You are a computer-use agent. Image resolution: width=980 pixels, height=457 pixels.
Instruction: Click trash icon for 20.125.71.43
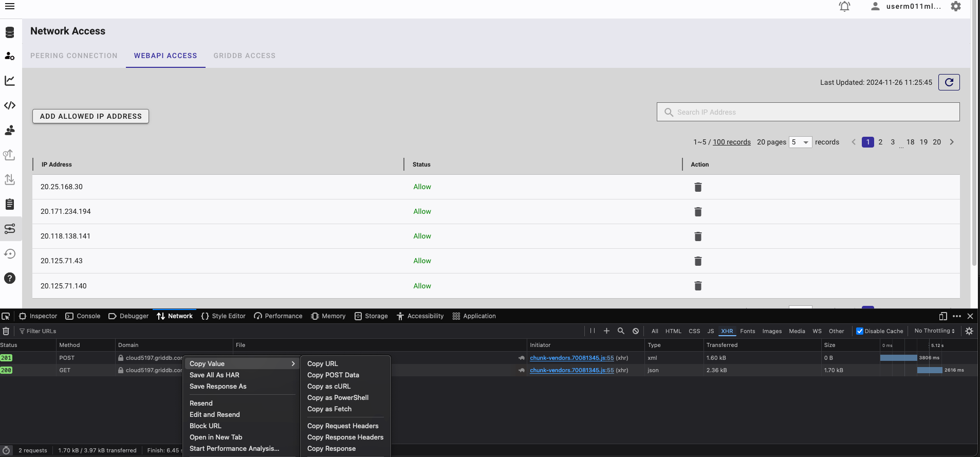click(697, 261)
